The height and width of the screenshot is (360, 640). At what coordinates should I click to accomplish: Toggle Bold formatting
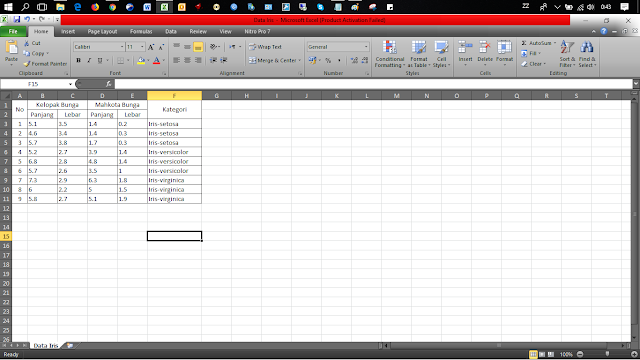(x=78, y=60)
